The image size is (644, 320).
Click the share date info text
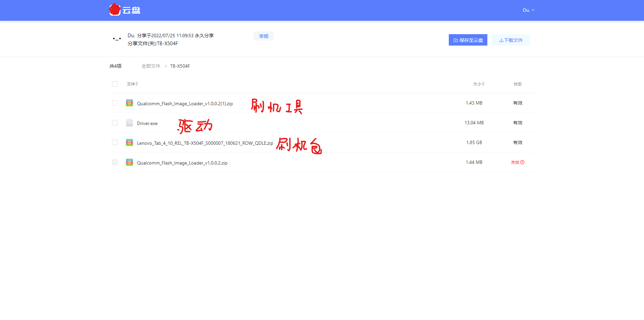tap(170, 36)
